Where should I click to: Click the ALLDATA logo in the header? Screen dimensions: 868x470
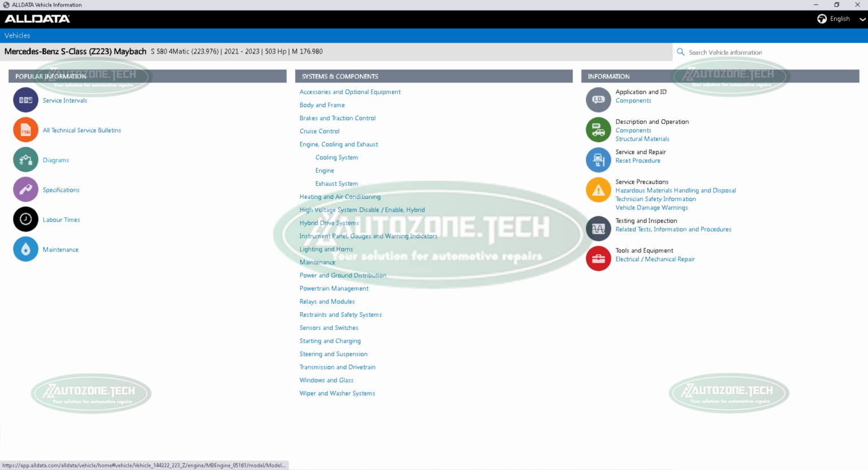[37, 18]
